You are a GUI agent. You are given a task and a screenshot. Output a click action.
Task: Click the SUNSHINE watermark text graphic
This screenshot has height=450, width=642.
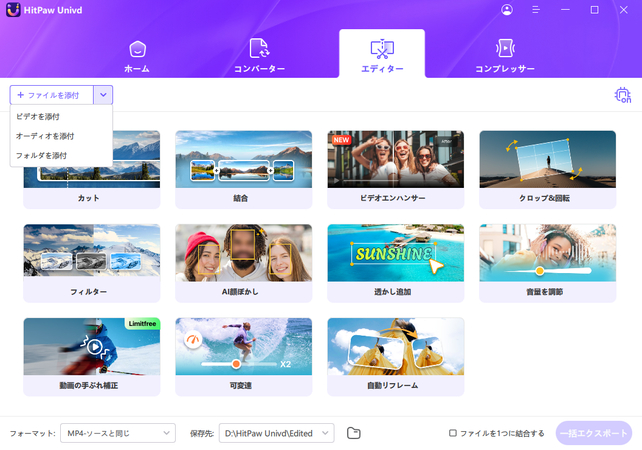pyautogui.click(x=393, y=254)
